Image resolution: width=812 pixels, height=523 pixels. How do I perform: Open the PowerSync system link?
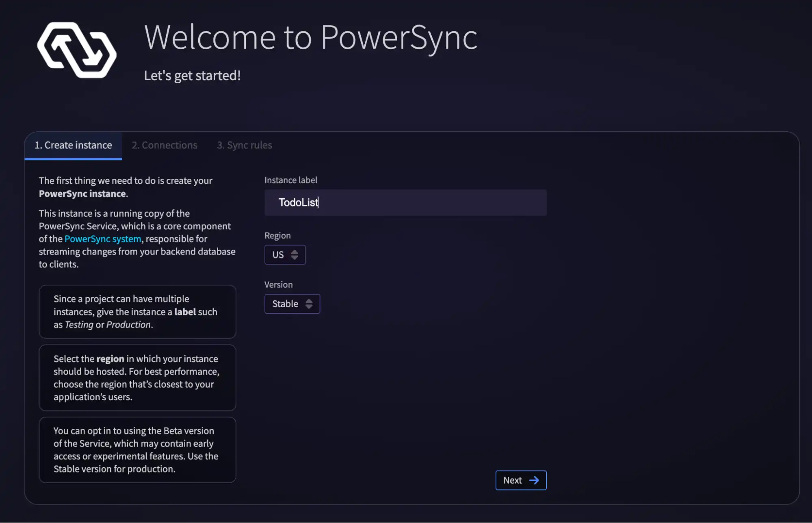102,239
